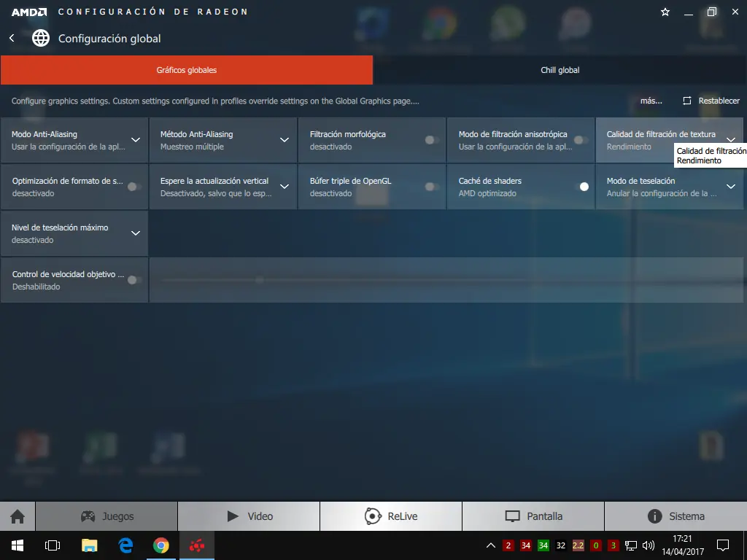Toggle Búfer triple de OpenGL switch
Viewport: 747px width, 560px height.
coord(432,187)
